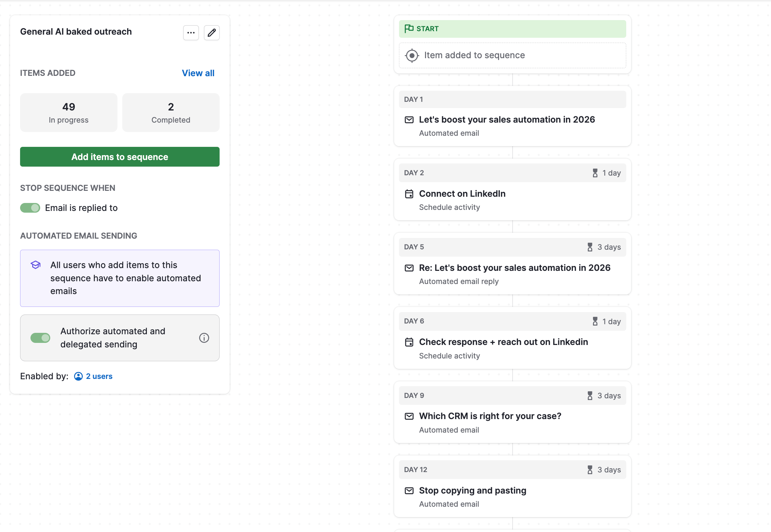Click the calendar icon for Connect on LinkedIn

[x=409, y=194]
